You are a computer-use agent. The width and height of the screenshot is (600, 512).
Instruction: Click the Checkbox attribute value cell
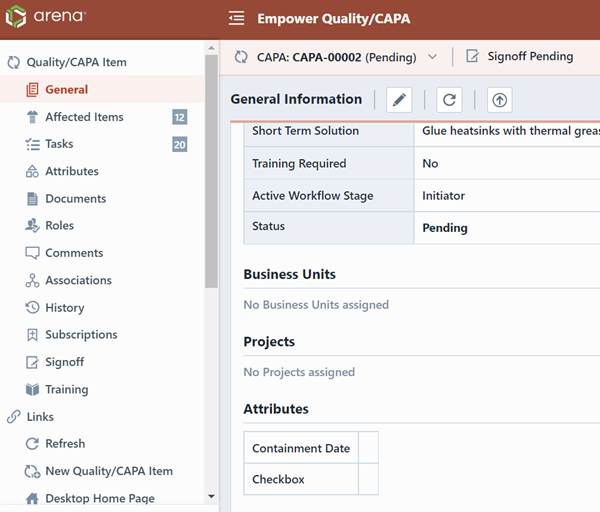coord(368,479)
